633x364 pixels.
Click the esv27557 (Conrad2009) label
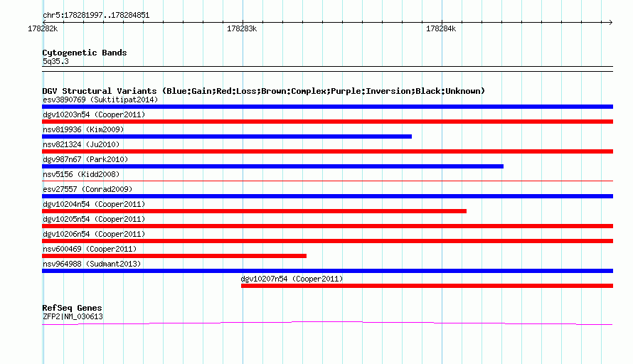pos(87,189)
